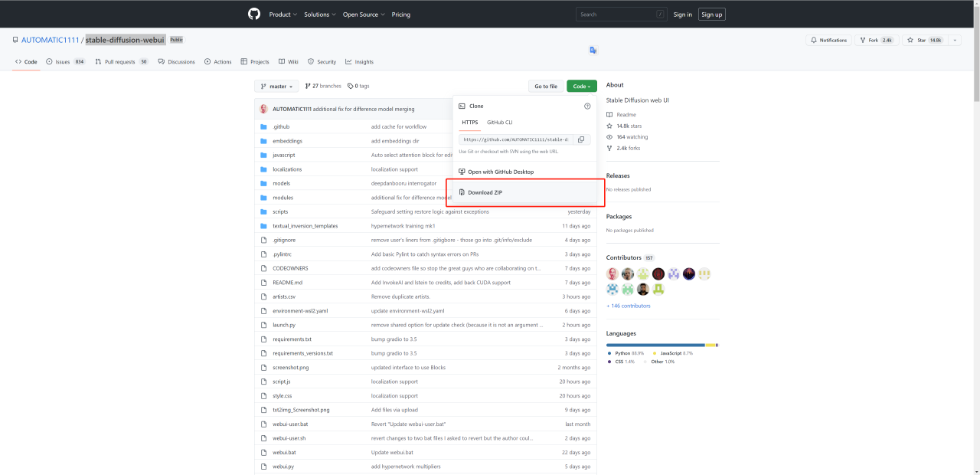Click the Go to file button
The width and height of the screenshot is (980, 475).
pos(546,87)
